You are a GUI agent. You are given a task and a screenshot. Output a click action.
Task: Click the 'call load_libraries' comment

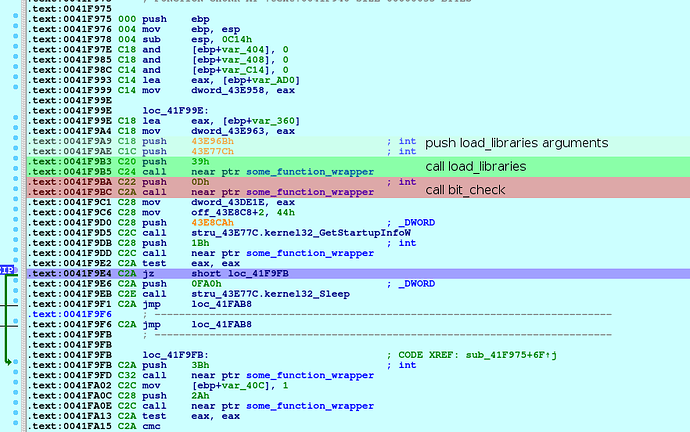(x=476, y=166)
